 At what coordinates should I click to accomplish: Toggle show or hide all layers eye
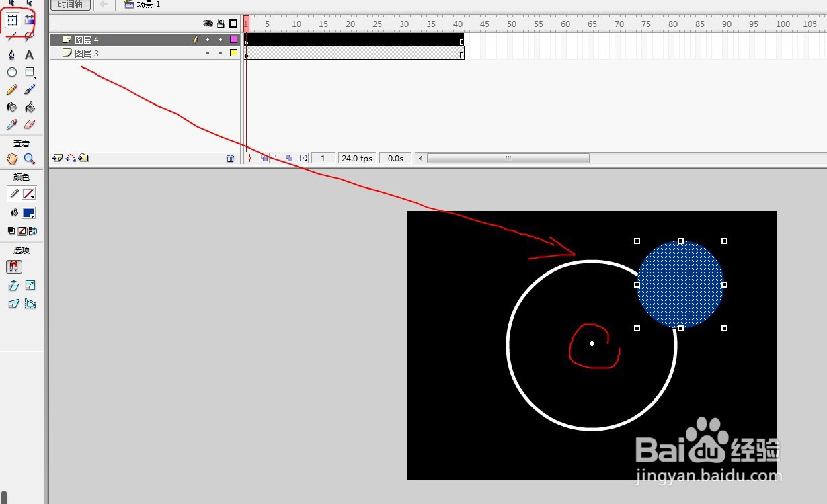coord(208,24)
